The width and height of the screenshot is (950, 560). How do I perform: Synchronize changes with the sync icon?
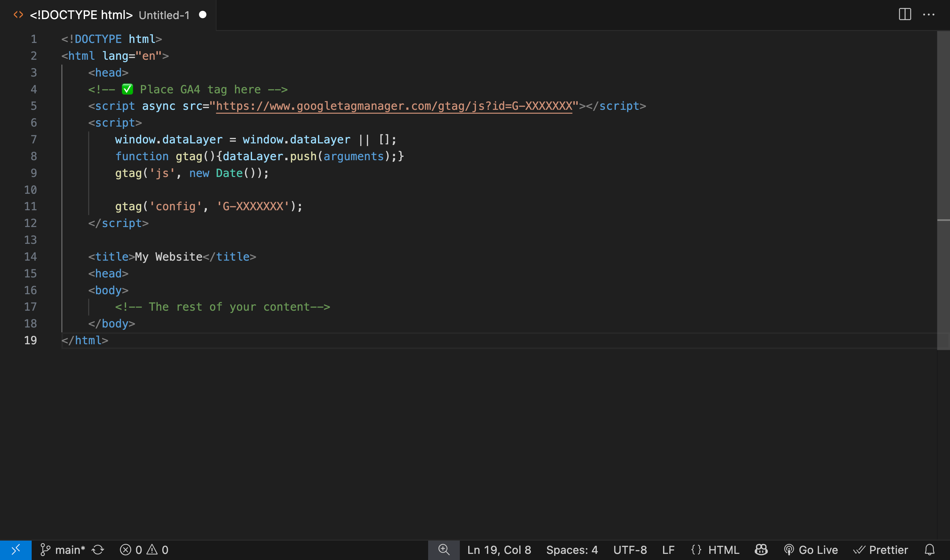[98, 550]
